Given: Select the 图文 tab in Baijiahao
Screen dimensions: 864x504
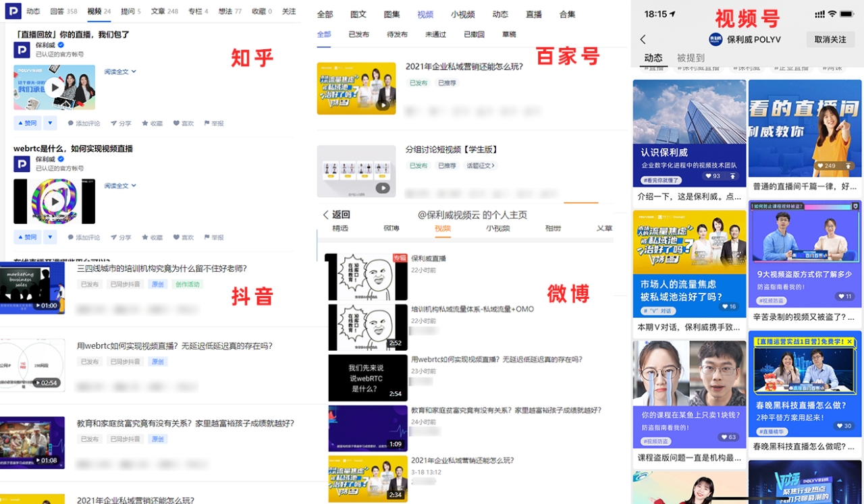Looking at the screenshot, I should [358, 15].
